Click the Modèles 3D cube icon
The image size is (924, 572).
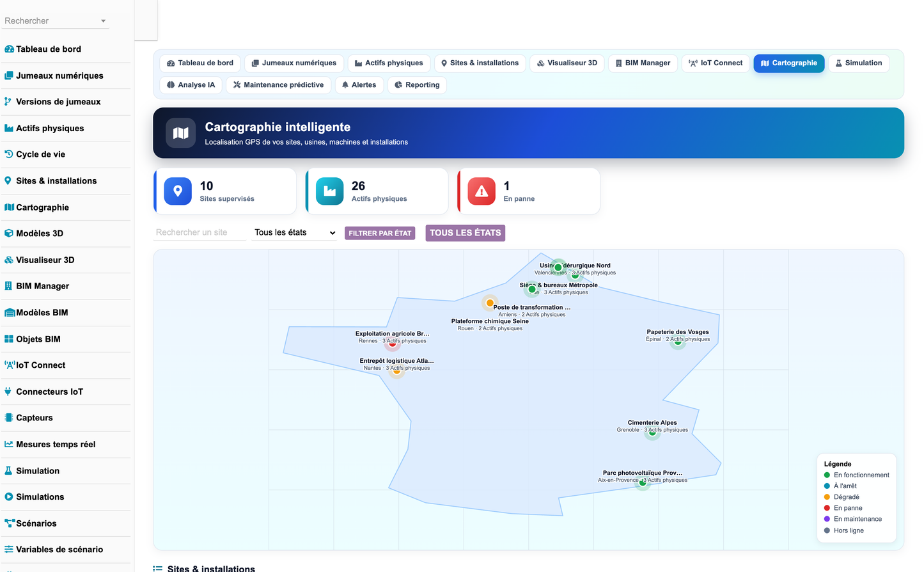(9, 234)
